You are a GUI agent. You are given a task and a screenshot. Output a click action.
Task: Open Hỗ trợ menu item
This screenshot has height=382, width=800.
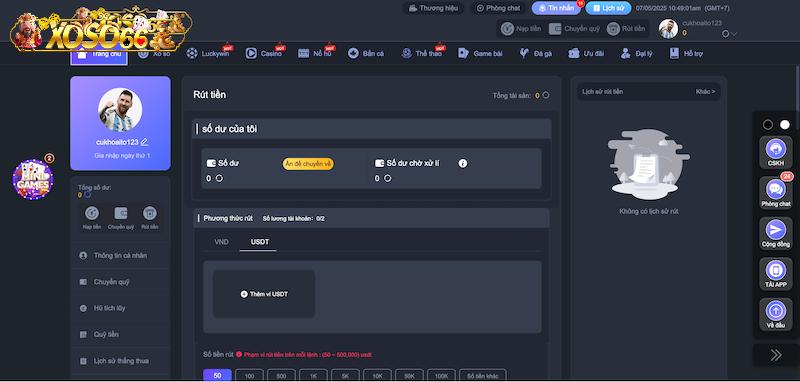pyautogui.click(x=686, y=54)
